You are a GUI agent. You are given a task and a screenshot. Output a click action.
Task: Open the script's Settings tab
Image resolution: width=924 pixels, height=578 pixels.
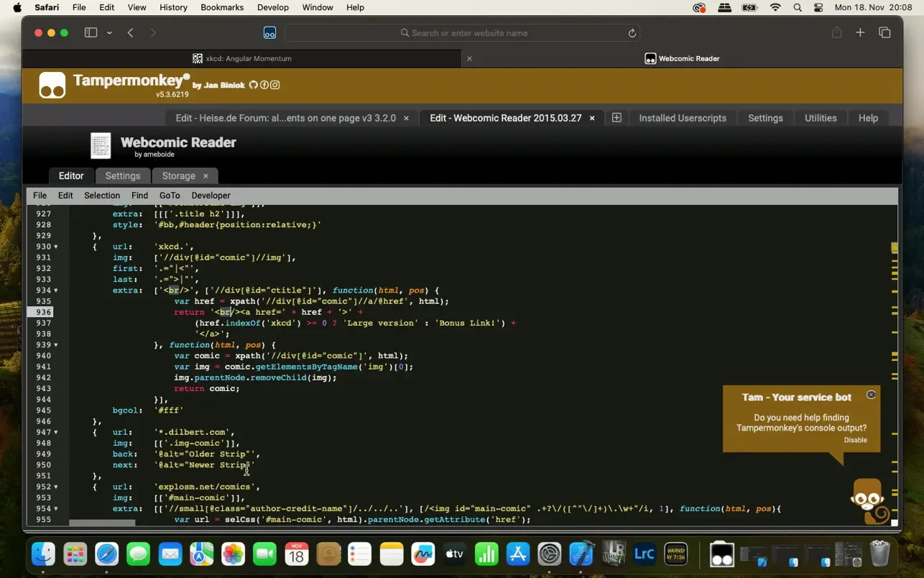pos(122,175)
